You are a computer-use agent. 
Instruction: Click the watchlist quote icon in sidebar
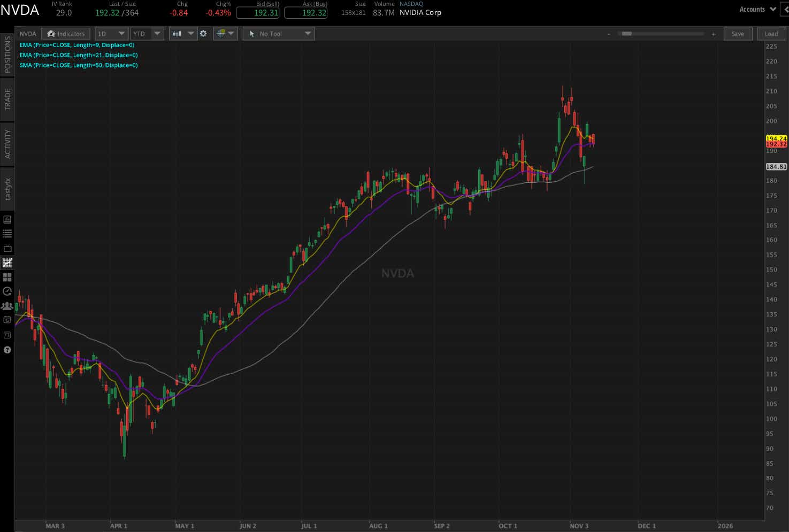coord(7,233)
